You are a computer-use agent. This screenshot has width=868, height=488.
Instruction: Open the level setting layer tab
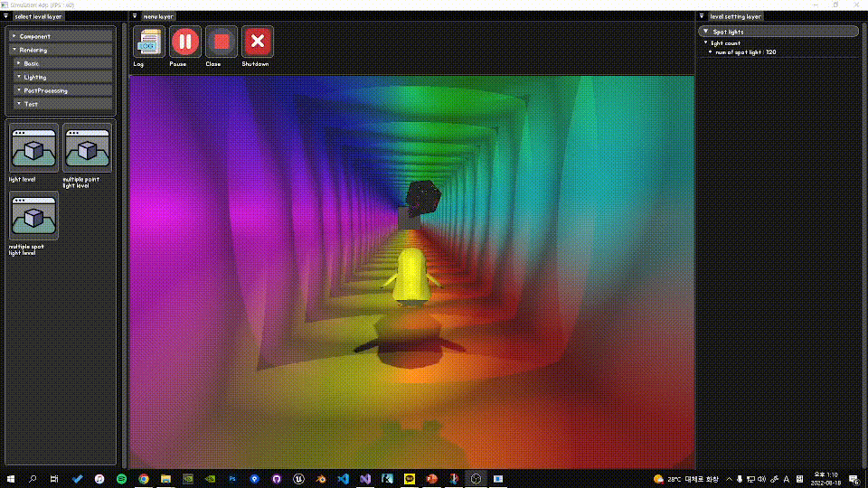(735, 16)
